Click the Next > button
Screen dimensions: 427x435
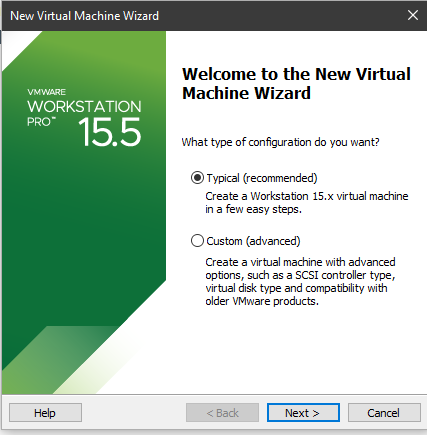[x=303, y=413]
